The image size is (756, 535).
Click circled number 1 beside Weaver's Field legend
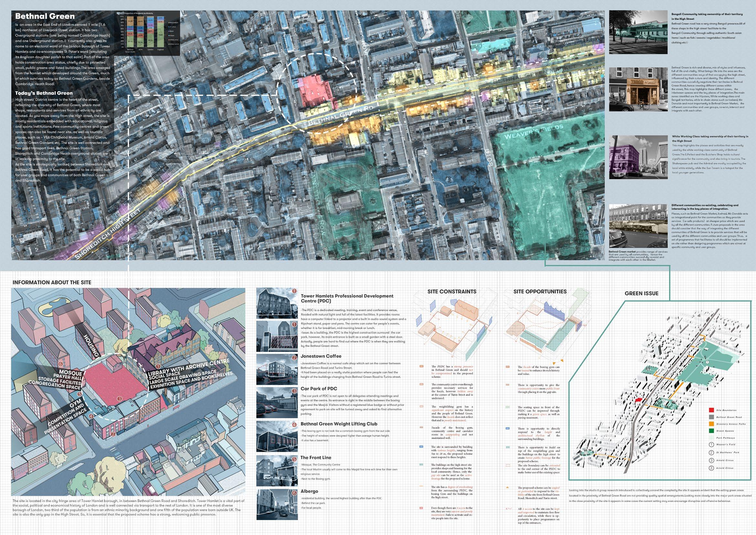pos(711,444)
